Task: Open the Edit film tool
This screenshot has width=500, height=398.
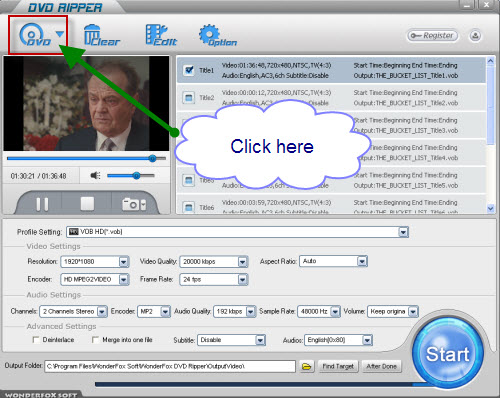Action: click(x=161, y=35)
